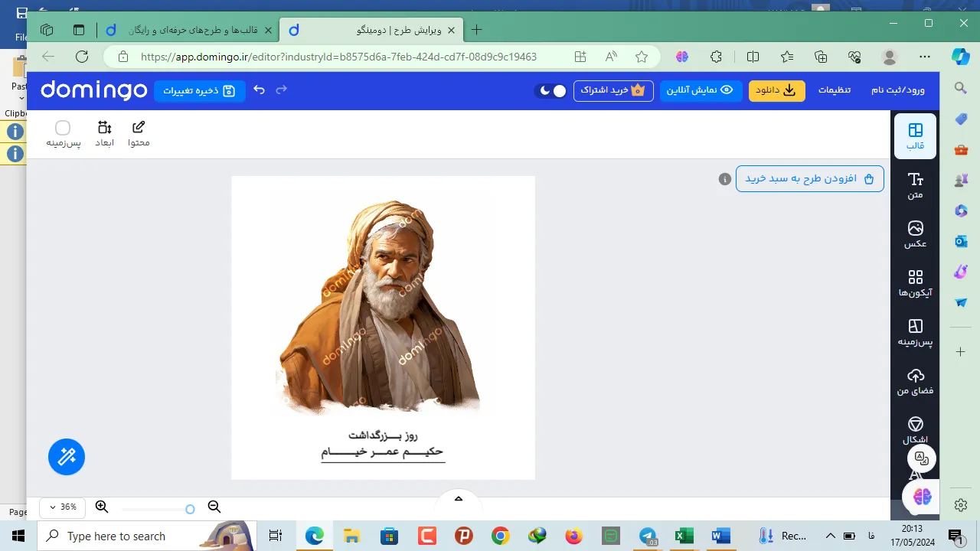This screenshot has height=551, width=980.
Task: Pick the پس‌زمینه background color circle
Action: click(63, 128)
